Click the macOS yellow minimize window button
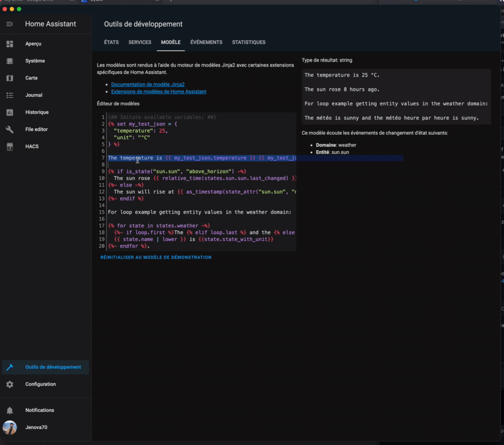504x445 pixels. [12, 9]
